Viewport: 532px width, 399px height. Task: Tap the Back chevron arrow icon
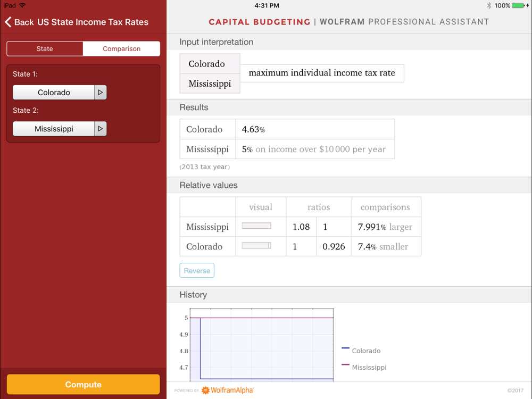coord(8,22)
